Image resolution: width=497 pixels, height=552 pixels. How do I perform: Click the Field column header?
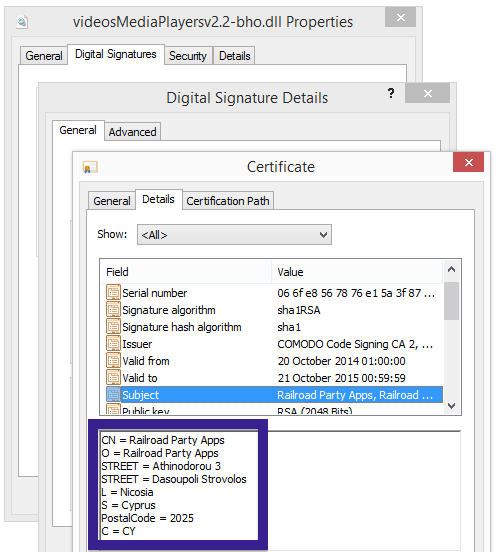(x=187, y=272)
